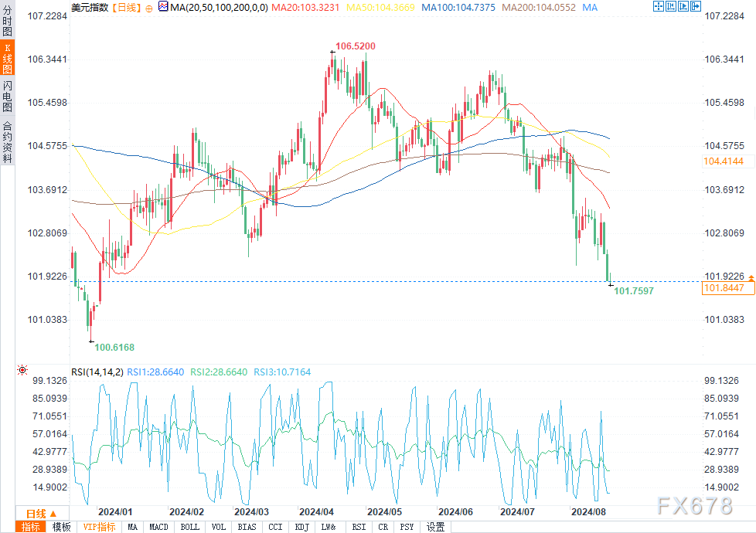
Task: Click the RSI2:28.6640 value
Action: coord(219,372)
